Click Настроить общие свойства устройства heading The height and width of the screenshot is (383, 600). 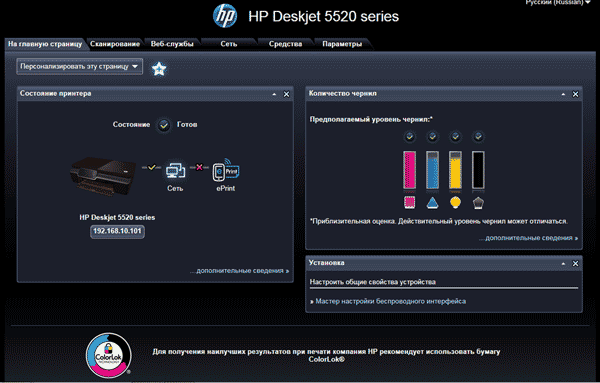coord(373,282)
